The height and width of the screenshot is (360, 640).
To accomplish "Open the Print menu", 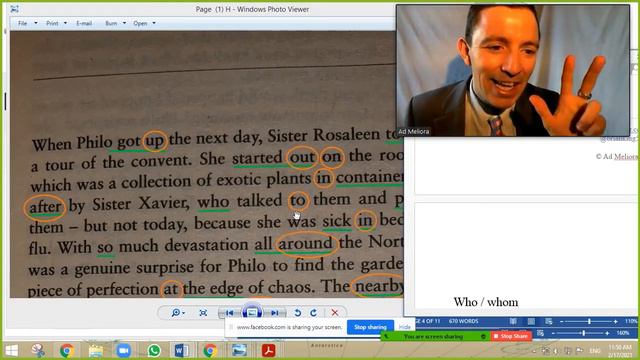I will coord(52,23).
